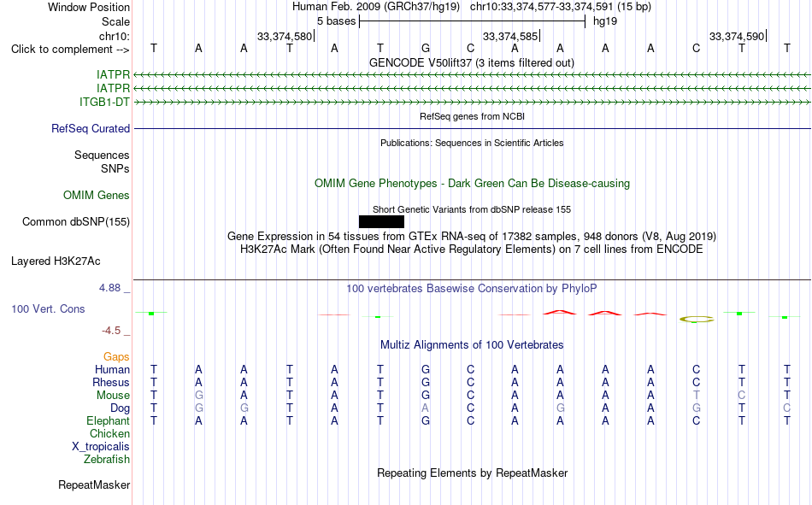Viewport: 812px width, 505px height.
Task: Click the Common dbSNP(155) track label
Action: pyautogui.click(x=76, y=221)
